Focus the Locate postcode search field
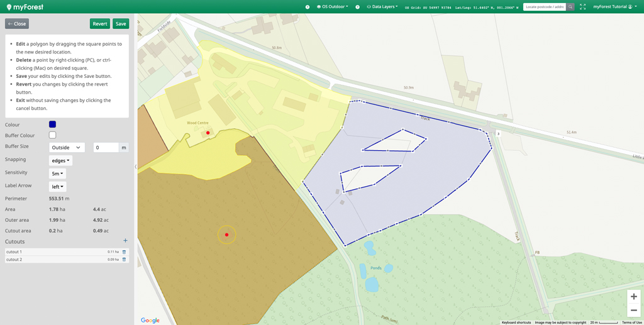Viewport: 644px width, 325px height. coord(544,7)
